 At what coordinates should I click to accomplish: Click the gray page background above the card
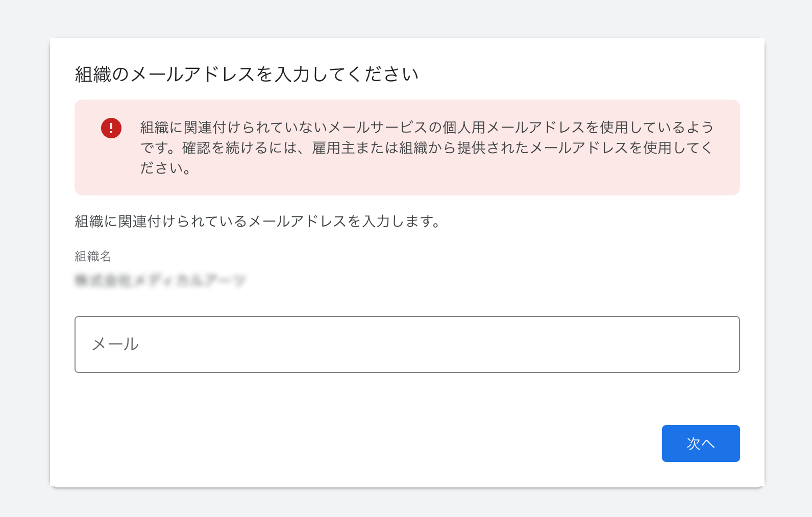[x=406, y=18]
